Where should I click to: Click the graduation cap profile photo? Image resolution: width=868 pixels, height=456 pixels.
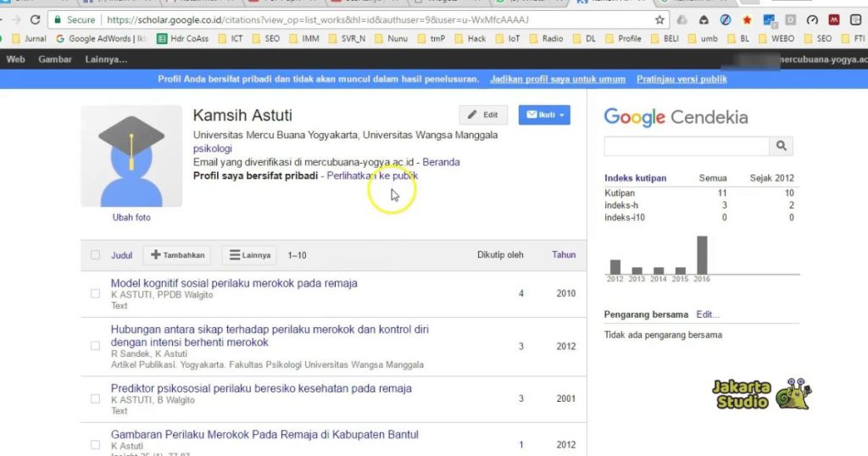tap(131, 156)
